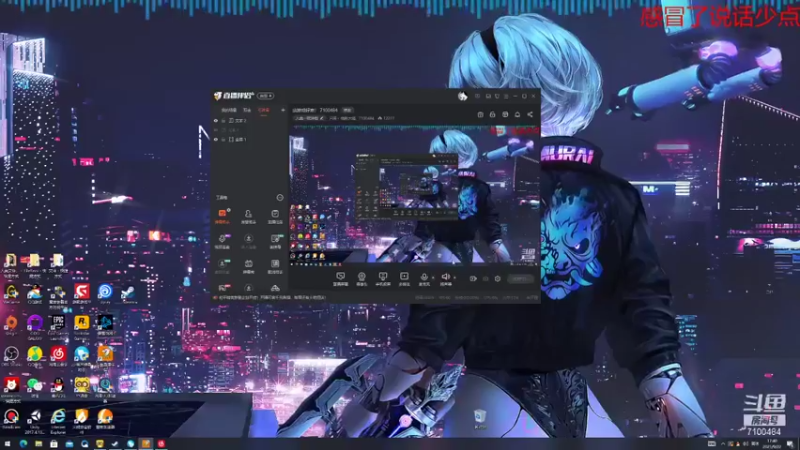This screenshot has width=800, height=450.
Task: Open the user avatar in the title bar
Action: 462,96
